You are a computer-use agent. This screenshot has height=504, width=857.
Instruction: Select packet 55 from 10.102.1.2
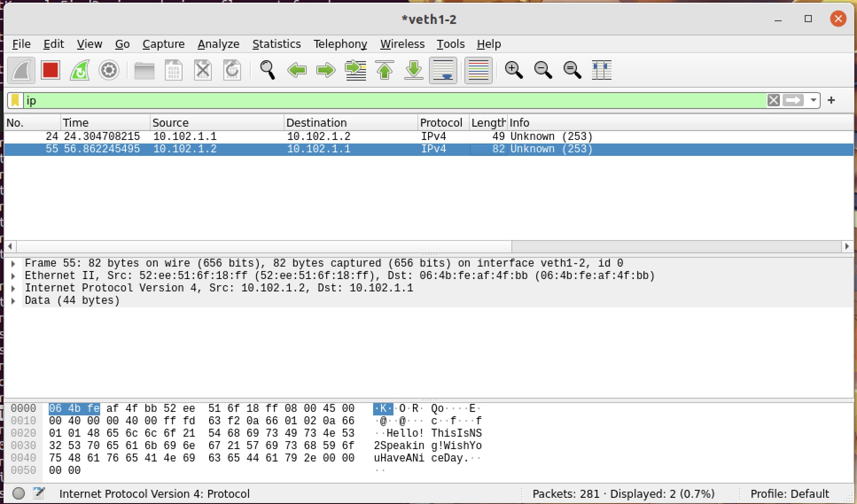coord(429,149)
